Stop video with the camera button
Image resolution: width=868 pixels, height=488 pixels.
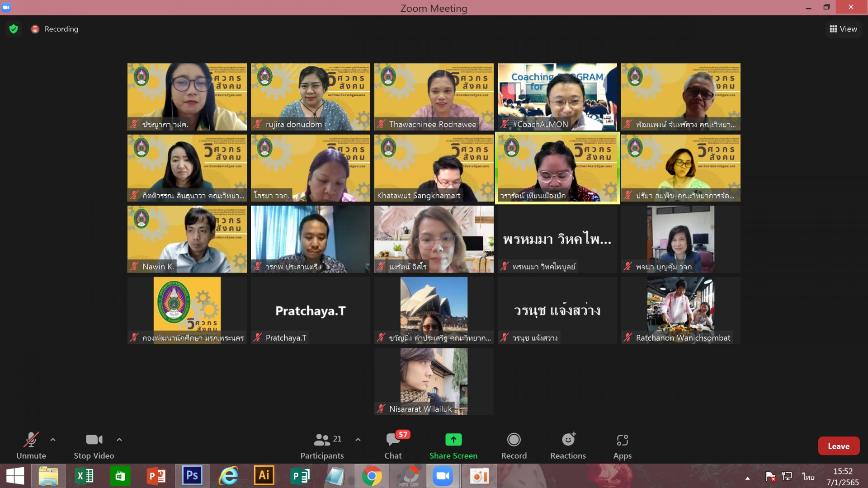click(x=94, y=440)
